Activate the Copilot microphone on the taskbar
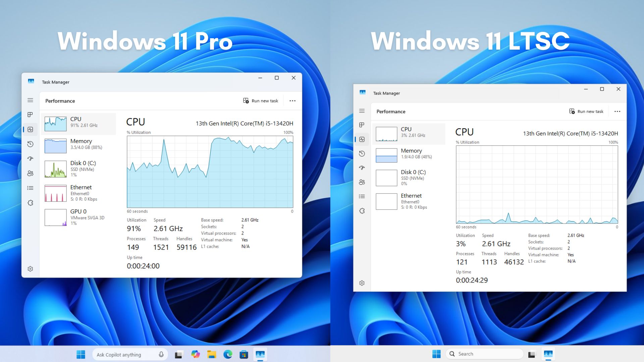The height and width of the screenshot is (362, 644). [161, 354]
